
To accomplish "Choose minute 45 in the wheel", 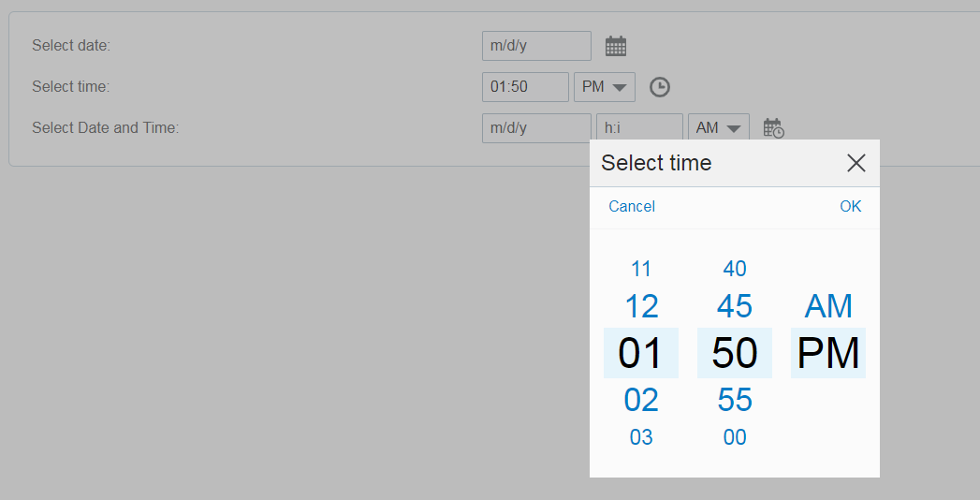I will pos(735,306).
